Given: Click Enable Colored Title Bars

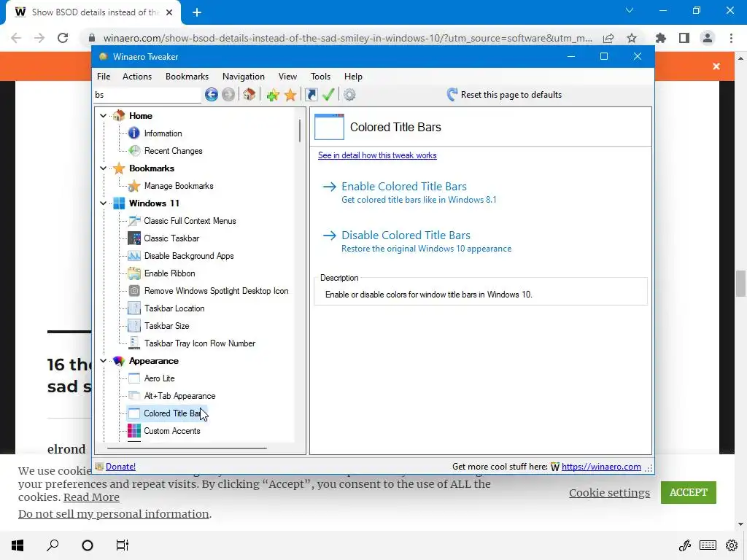Looking at the screenshot, I should 404,187.
